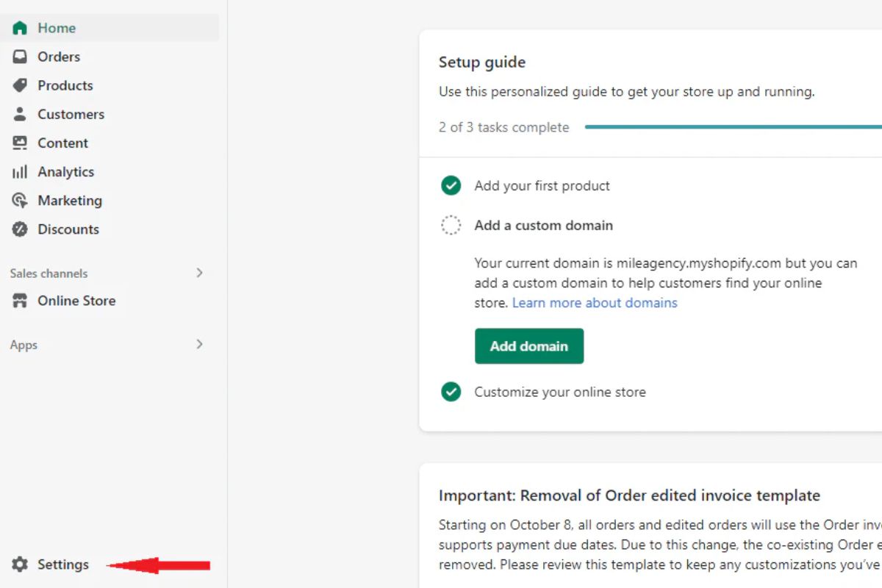Image resolution: width=882 pixels, height=588 pixels.
Task: Follow 'Learn more about domains' link
Action: (x=595, y=303)
